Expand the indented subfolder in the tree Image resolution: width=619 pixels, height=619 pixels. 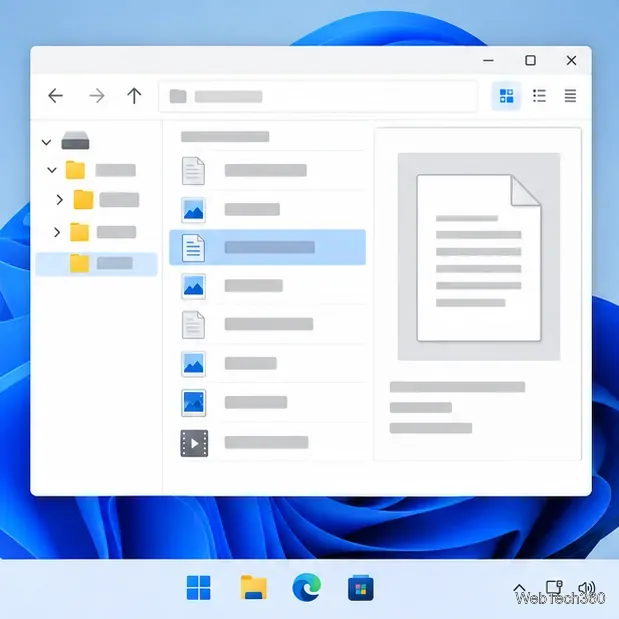click(60, 200)
